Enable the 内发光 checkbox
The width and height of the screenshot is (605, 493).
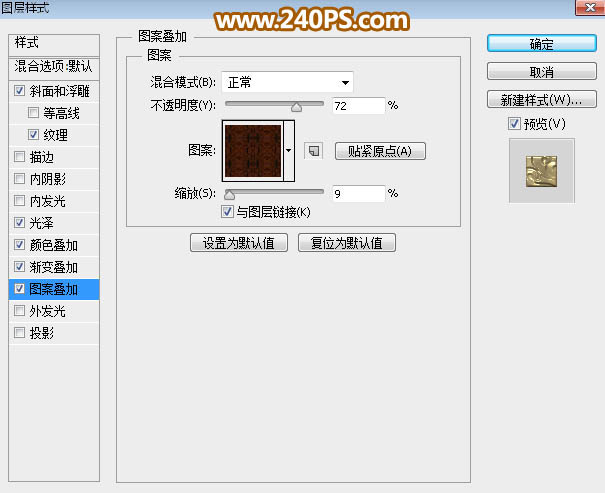(x=19, y=201)
